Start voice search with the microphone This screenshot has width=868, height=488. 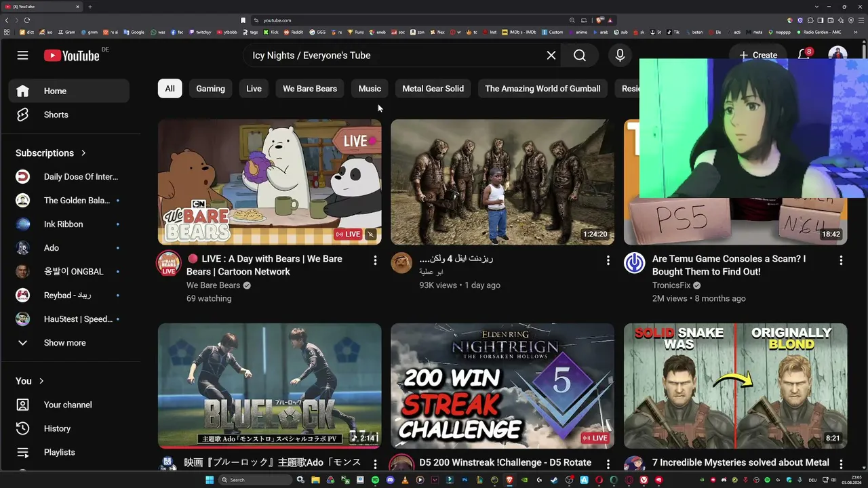coord(620,56)
